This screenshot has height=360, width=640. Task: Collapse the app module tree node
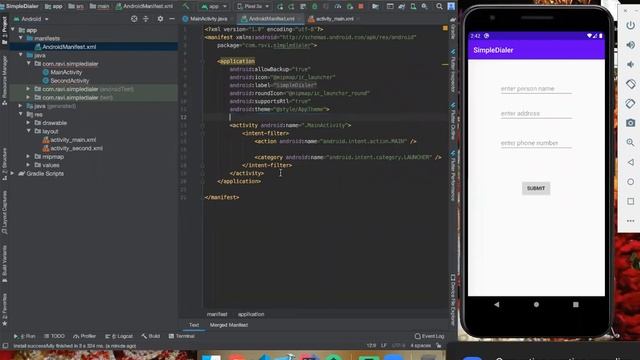(13, 30)
